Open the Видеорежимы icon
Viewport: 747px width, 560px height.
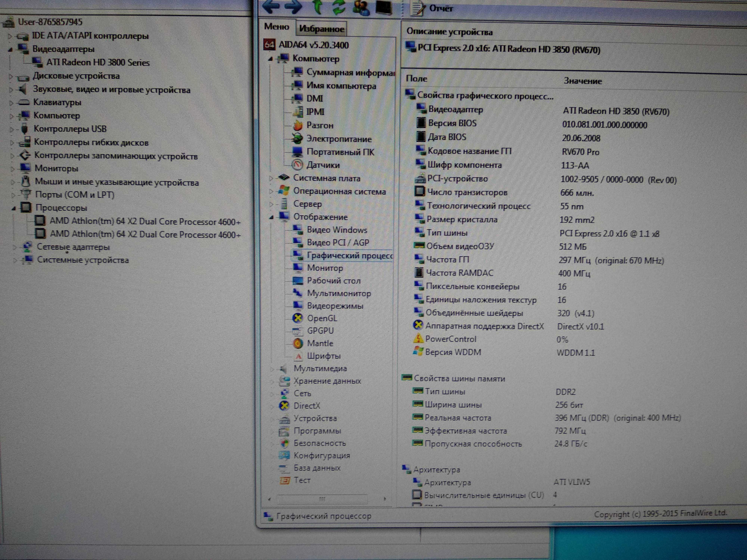pos(298,306)
